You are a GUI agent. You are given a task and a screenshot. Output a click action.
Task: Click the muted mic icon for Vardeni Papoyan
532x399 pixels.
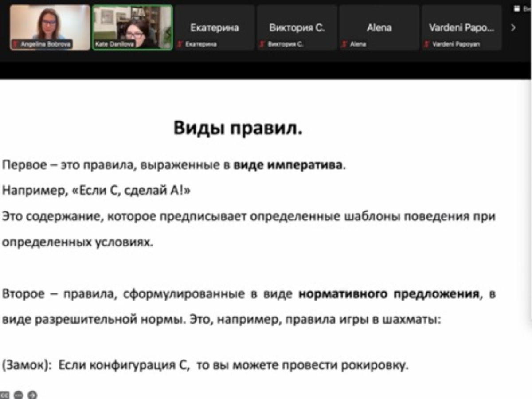(427, 44)
